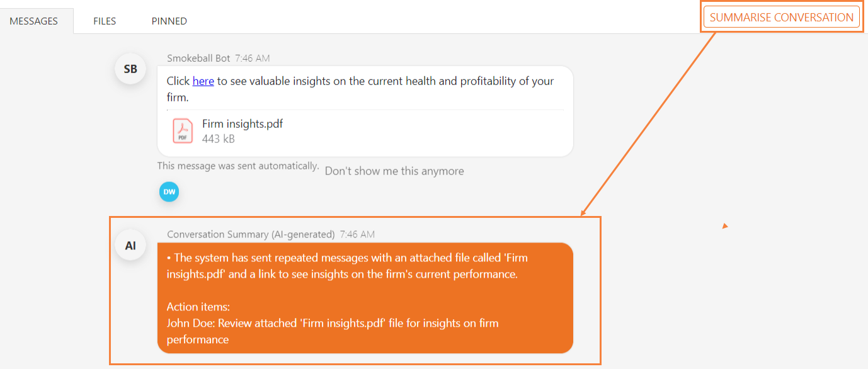The height and width of the screenshot is (369, 868).
Task: Click the orange AI summary bubble
Action: coord(365,298)
